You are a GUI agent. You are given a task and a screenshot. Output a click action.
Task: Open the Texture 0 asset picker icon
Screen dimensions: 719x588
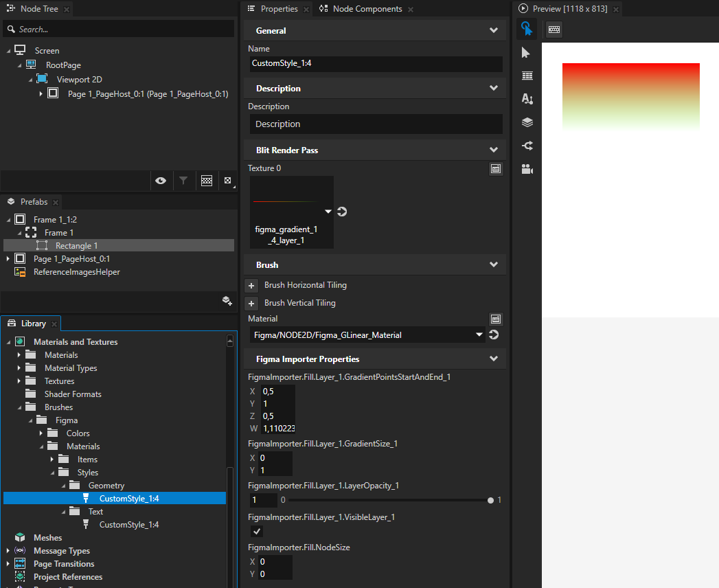[x=496, y=168]
